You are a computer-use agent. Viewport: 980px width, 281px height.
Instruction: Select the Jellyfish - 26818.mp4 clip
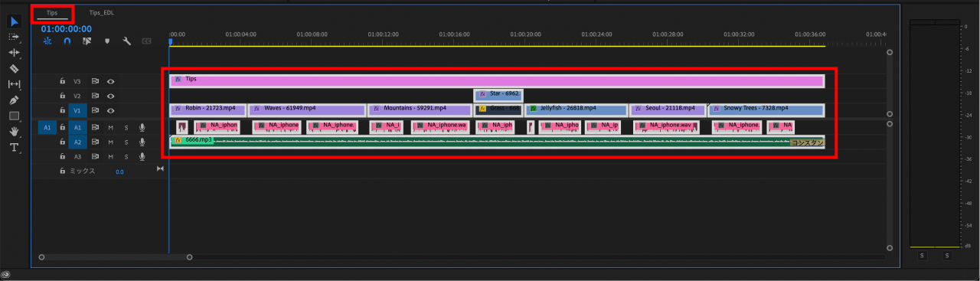pos(576,109)
